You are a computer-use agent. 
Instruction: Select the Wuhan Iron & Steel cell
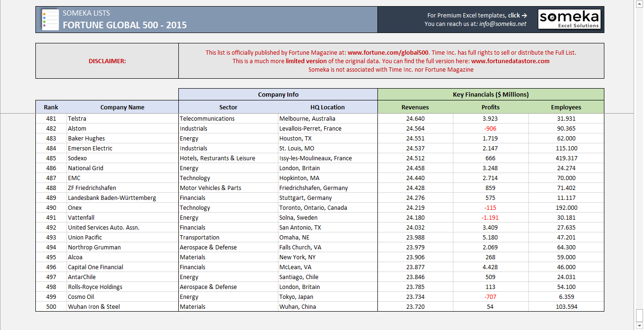coord(91,306)
